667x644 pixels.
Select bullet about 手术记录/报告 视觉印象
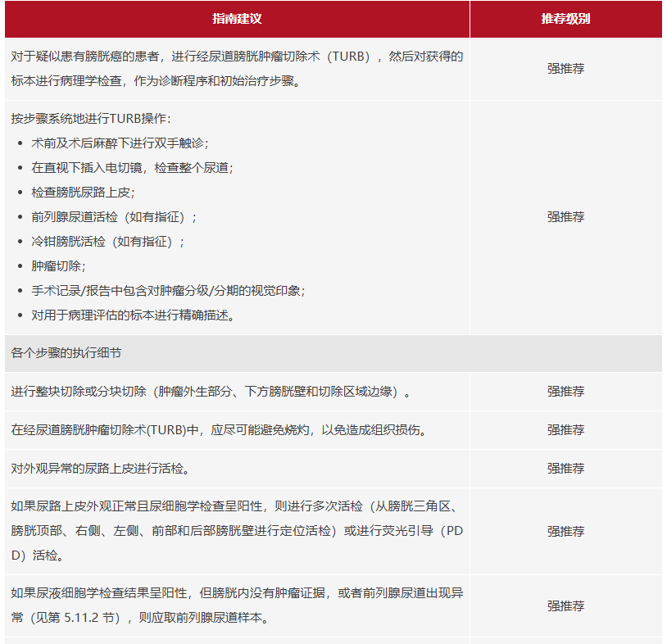(x=168, y=291)
